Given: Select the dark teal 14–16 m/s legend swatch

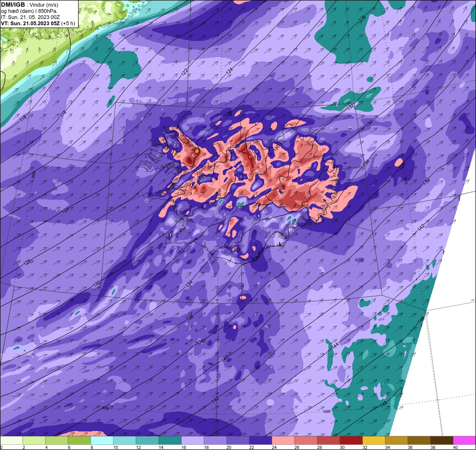Looking at the screenshot, I should point(170,440).
